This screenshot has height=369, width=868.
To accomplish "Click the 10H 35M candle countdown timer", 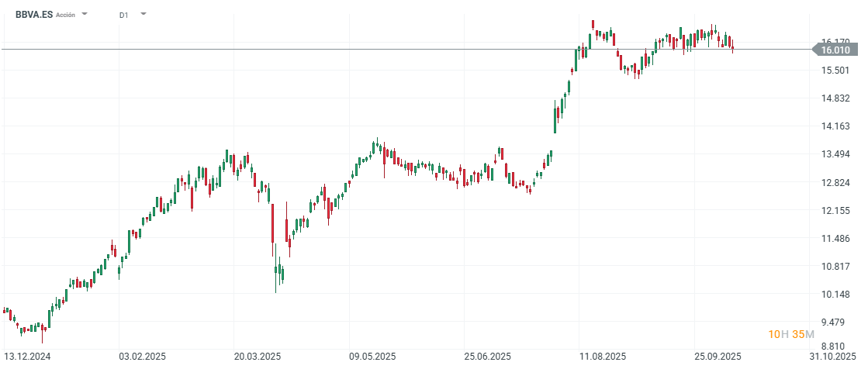I will click(x=790, y=334).
